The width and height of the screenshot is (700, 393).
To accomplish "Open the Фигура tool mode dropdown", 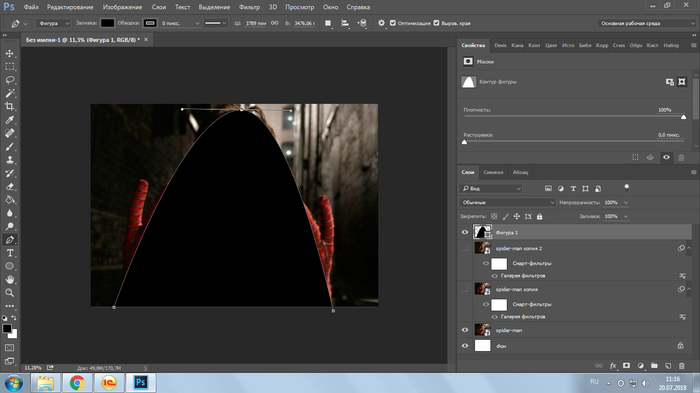I will [53, 23].
